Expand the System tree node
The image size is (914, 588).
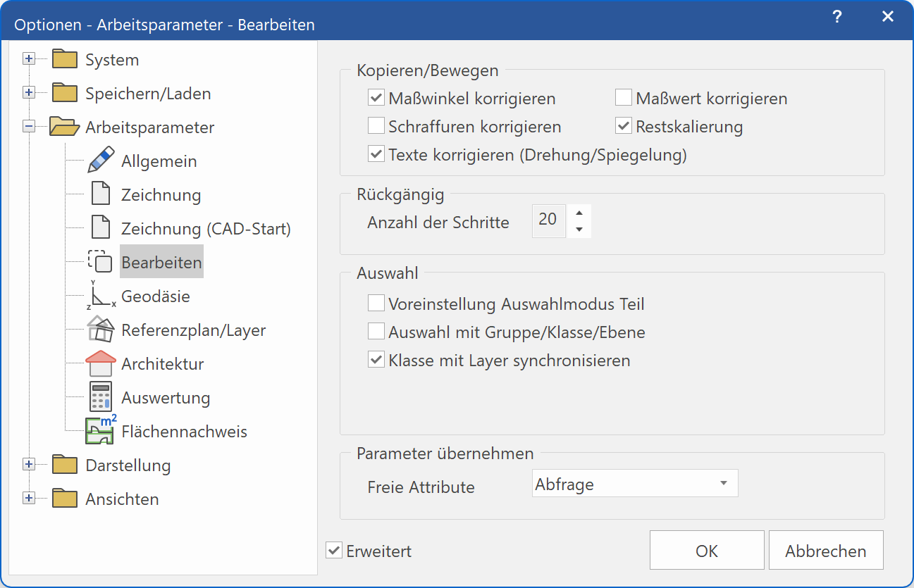pyautogui.click(x=29, y=59)
